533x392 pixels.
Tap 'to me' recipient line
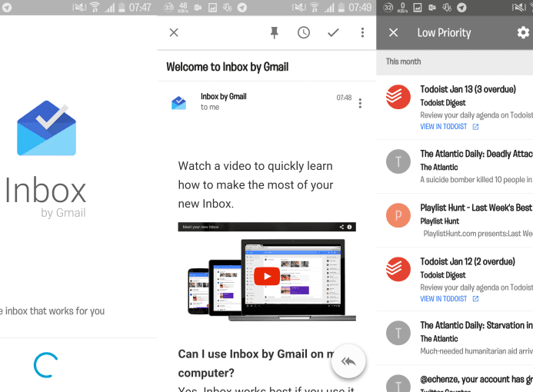tap(210, 107)
